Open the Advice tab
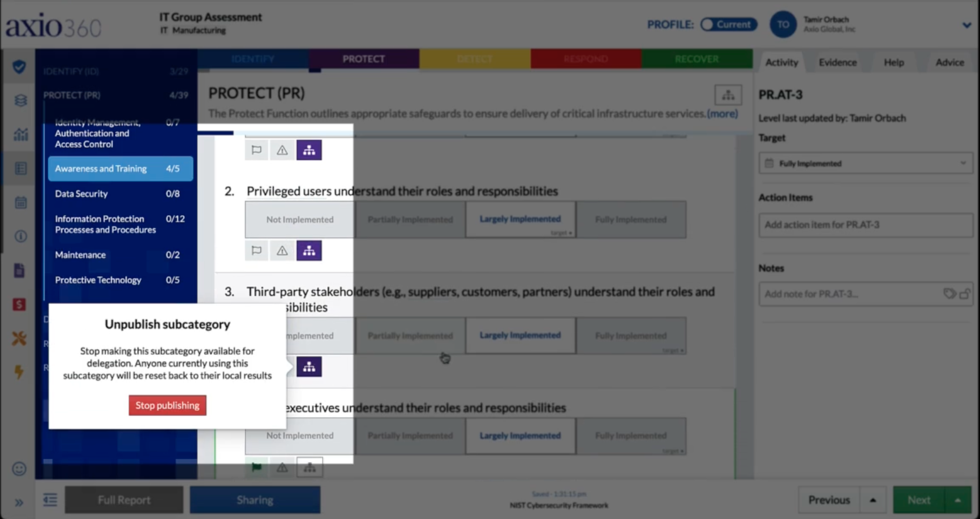 click(x=949, y=62)
